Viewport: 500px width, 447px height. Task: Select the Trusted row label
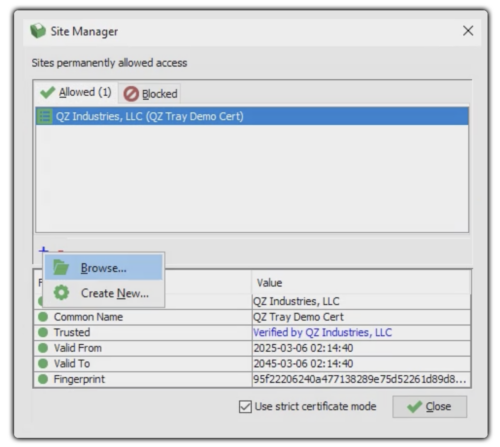click(x=72, y=332)
